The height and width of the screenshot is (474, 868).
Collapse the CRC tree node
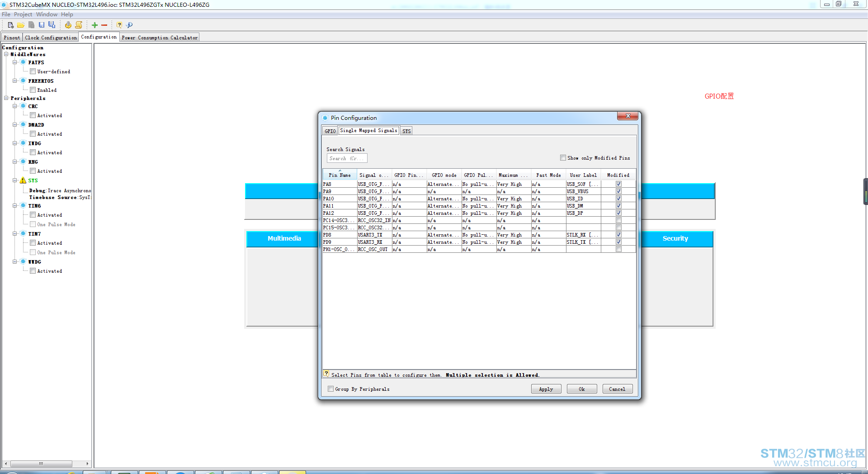coord(15,106)
